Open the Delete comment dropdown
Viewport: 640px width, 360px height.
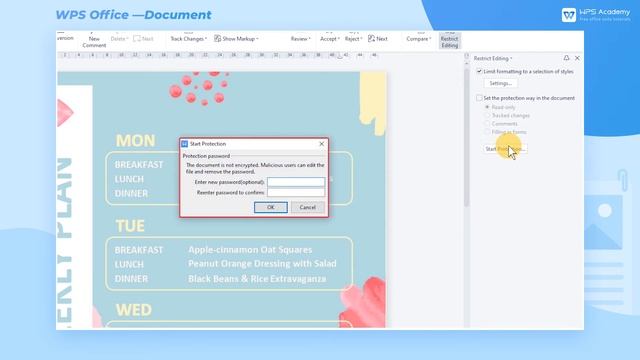tap(119, 39)
